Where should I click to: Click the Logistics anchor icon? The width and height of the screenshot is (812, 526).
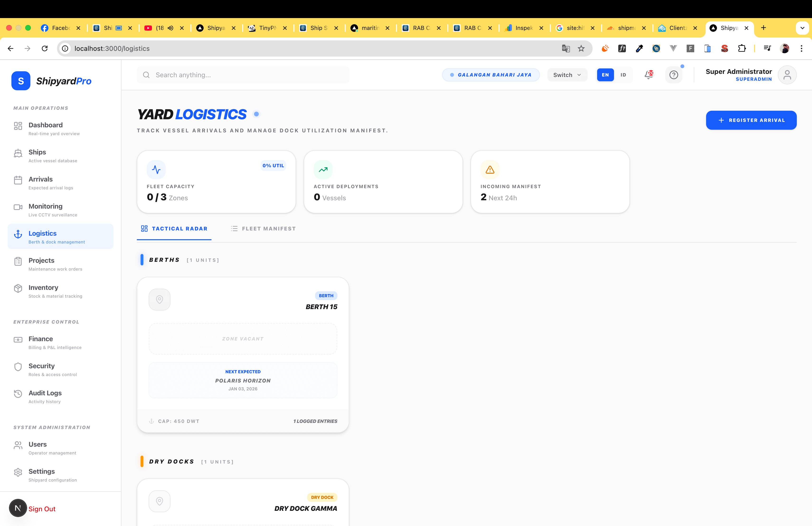point(18,234)
